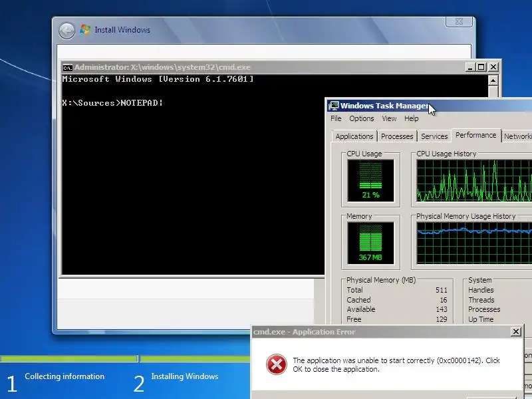Close the Install Windows wizard window

click(x=459, y=21)
